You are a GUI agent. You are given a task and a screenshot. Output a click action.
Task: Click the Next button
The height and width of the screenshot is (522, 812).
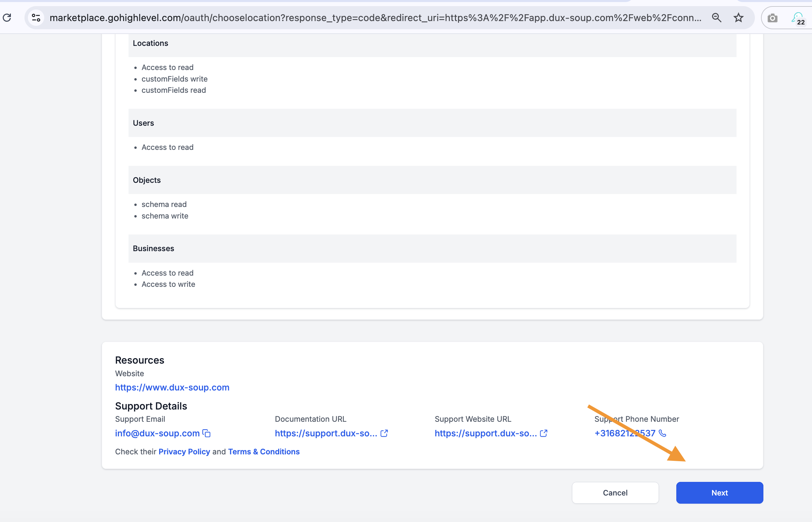pyautogui.click(x=720, y=493)
